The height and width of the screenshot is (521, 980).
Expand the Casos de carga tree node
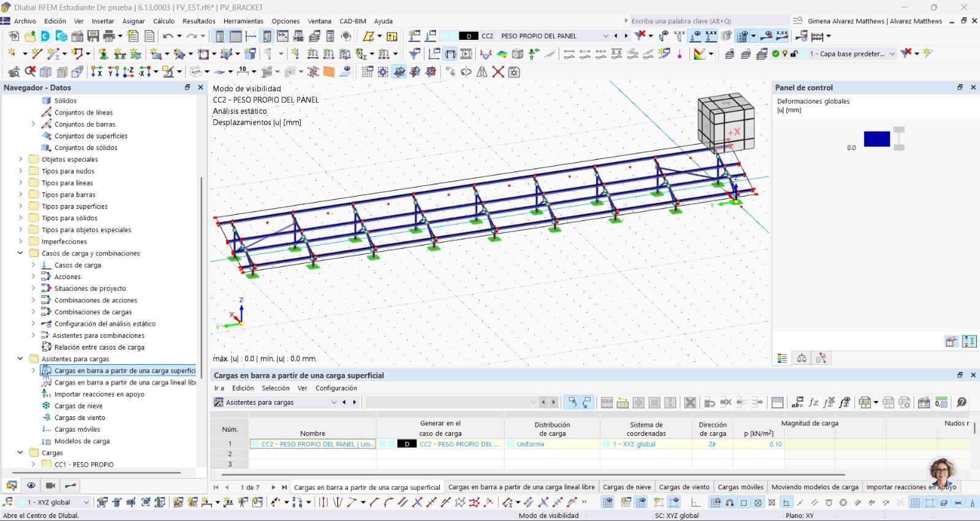pos(33,265)
